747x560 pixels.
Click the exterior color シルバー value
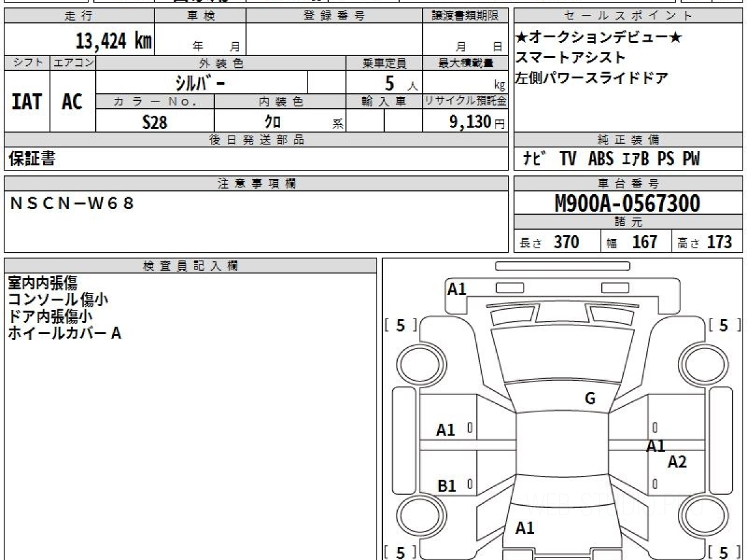(201, 82)
